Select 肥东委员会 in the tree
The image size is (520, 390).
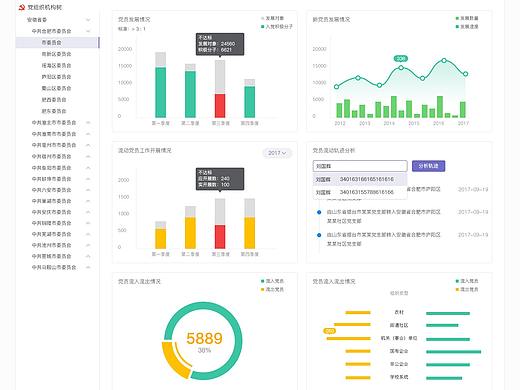pyautogui.click(x=54, y=111)
